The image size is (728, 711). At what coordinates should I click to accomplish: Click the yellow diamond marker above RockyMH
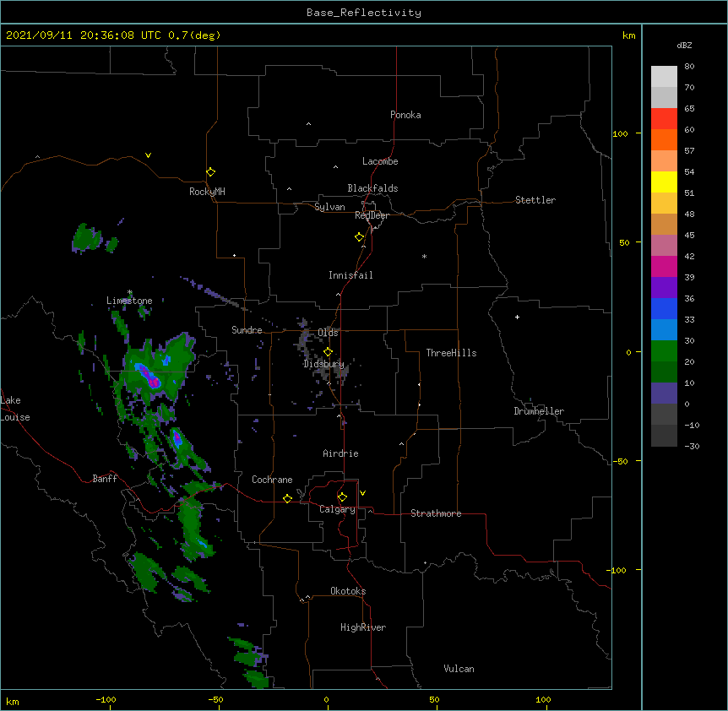pos(210,172)
